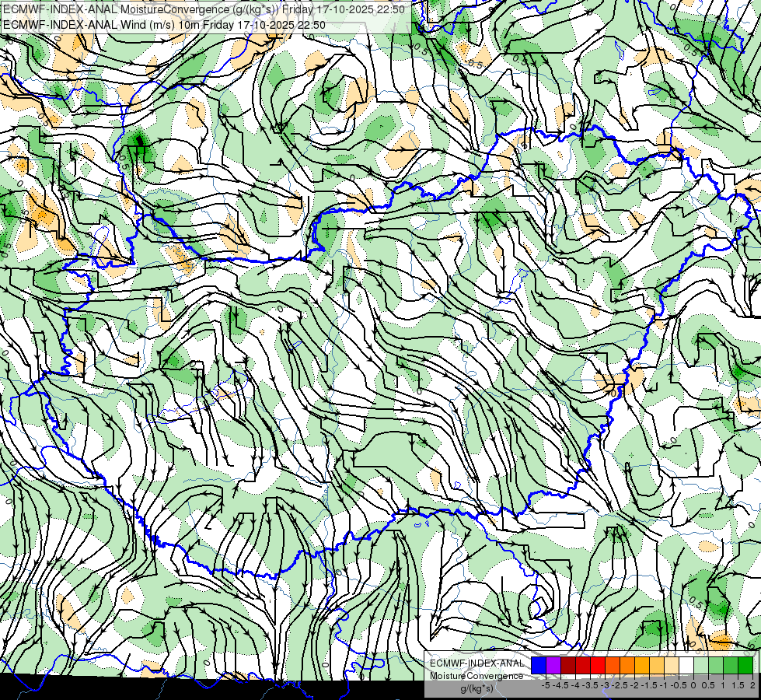761x700 pixels.
Task: Click the g/(kg*s) unit label in legend
Action: (x=477, y=688)
